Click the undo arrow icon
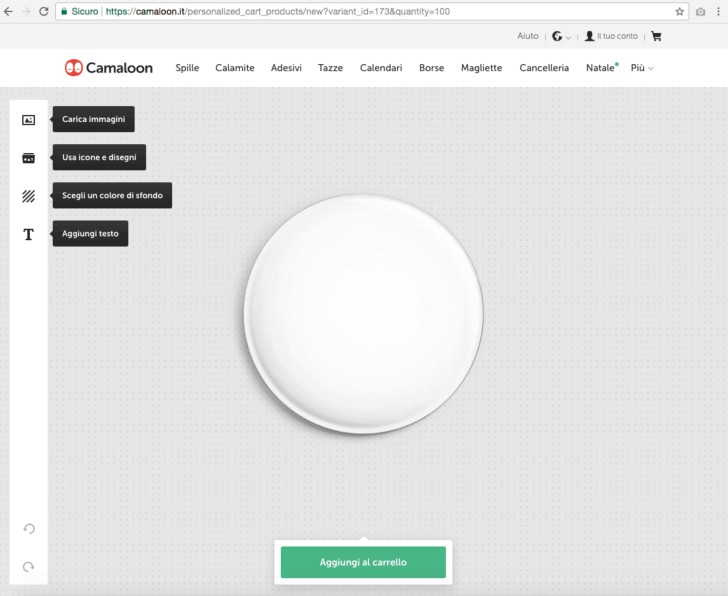This screenshot has height=596, width=728. click(x=29, y=529)
